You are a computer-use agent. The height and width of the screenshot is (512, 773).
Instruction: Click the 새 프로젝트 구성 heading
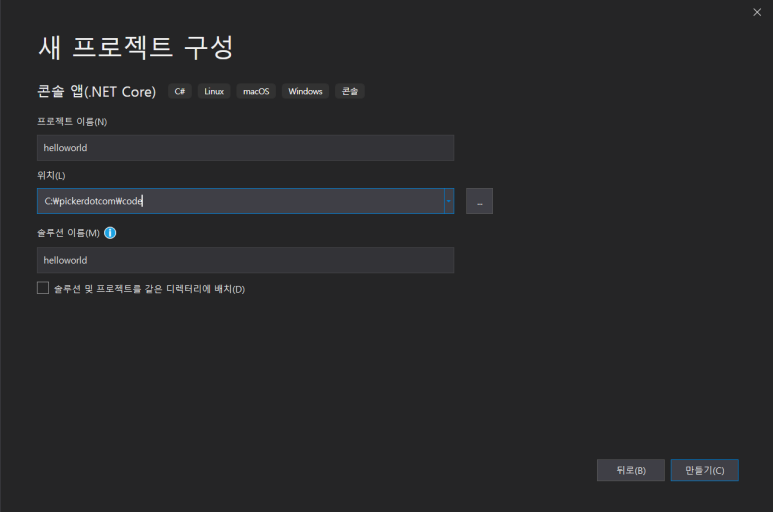[136, 47]
